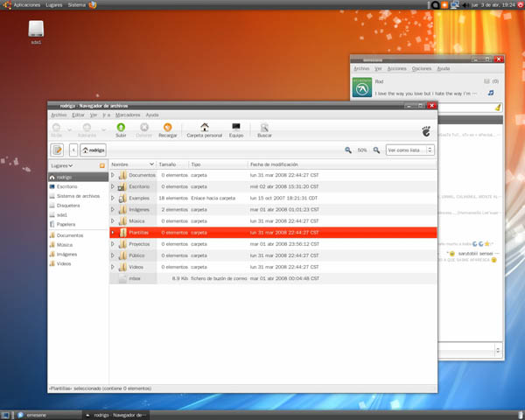Click the Recargar reload icon
This screenshot has width=525, height=420.
(x=167, y=127)
